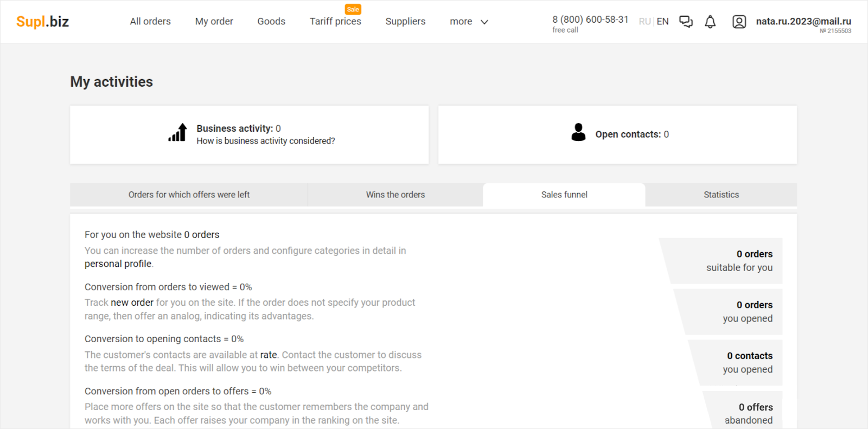Switch language to RU

(x=644, y=22)
